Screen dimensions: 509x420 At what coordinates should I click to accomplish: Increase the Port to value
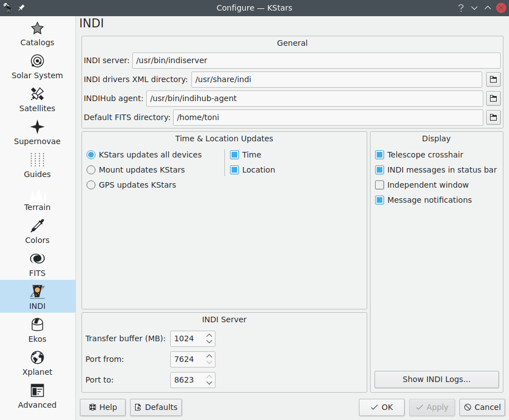click(209, 377)
